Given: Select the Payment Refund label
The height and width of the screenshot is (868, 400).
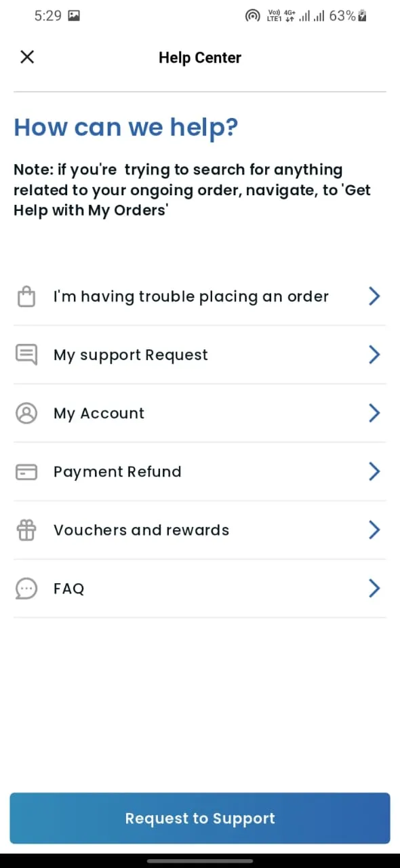Looking at the screenshot, I should [x=117, y=472].
